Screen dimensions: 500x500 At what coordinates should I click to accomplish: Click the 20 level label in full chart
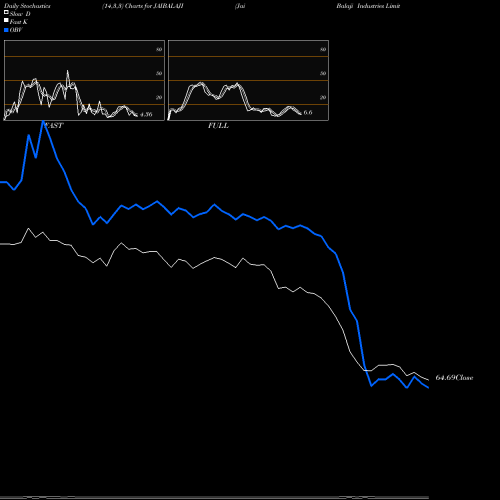tap(323, 97)
